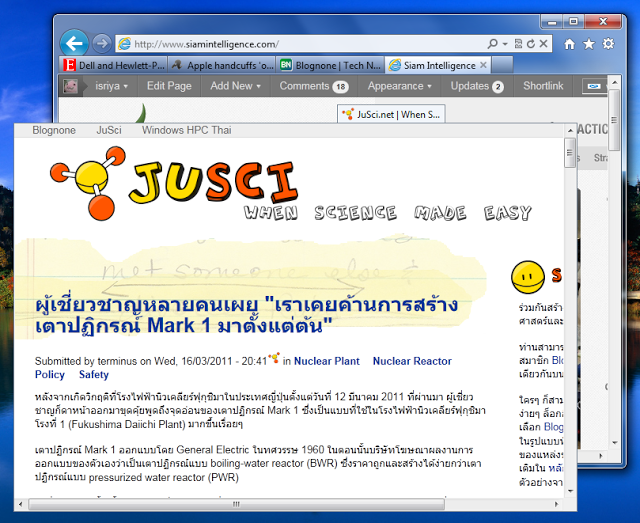
Task: Click scroll-up arrow of JuSci preview scrollbar
Action: (570, 131)
